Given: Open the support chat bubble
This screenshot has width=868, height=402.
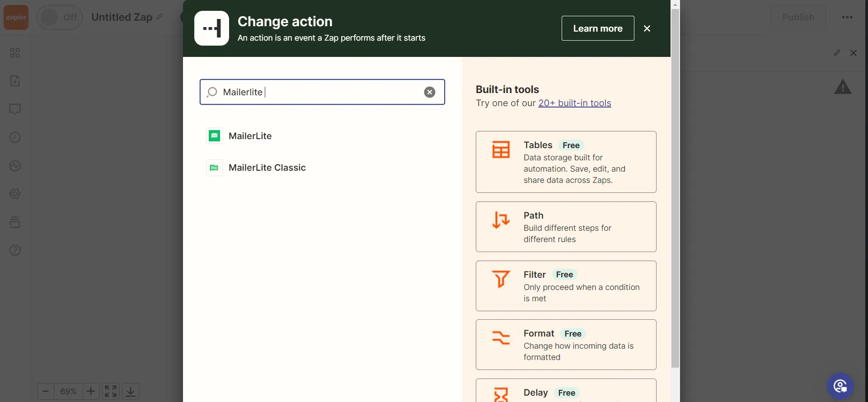Looking at the screenshot, I should tap(840, 386).
